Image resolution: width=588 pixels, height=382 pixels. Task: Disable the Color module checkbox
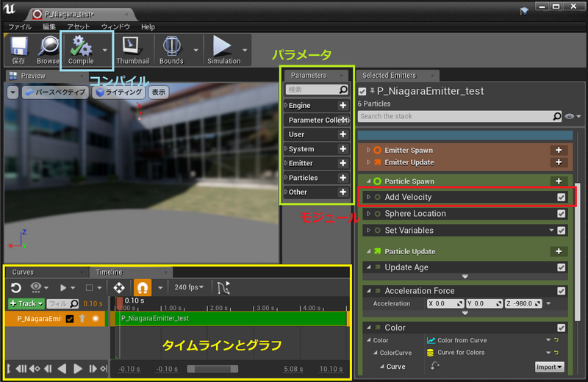(x=562, y=328)
